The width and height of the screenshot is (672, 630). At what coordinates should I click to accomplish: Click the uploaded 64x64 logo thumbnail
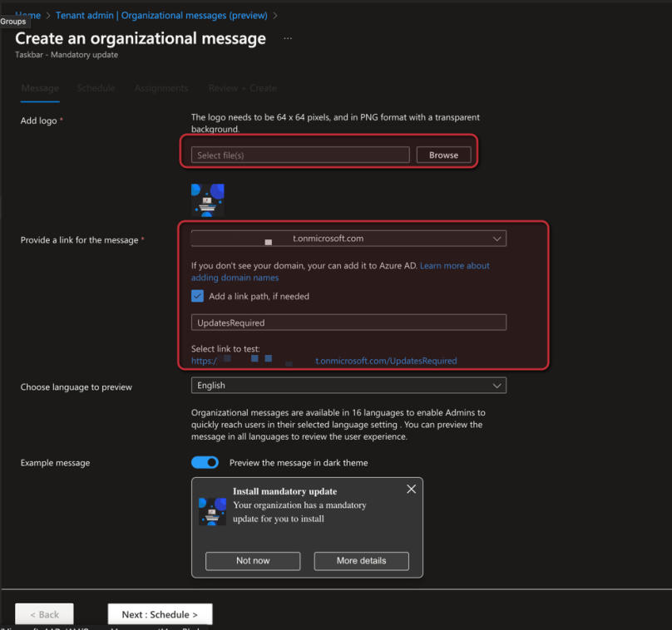pos(207,199)
